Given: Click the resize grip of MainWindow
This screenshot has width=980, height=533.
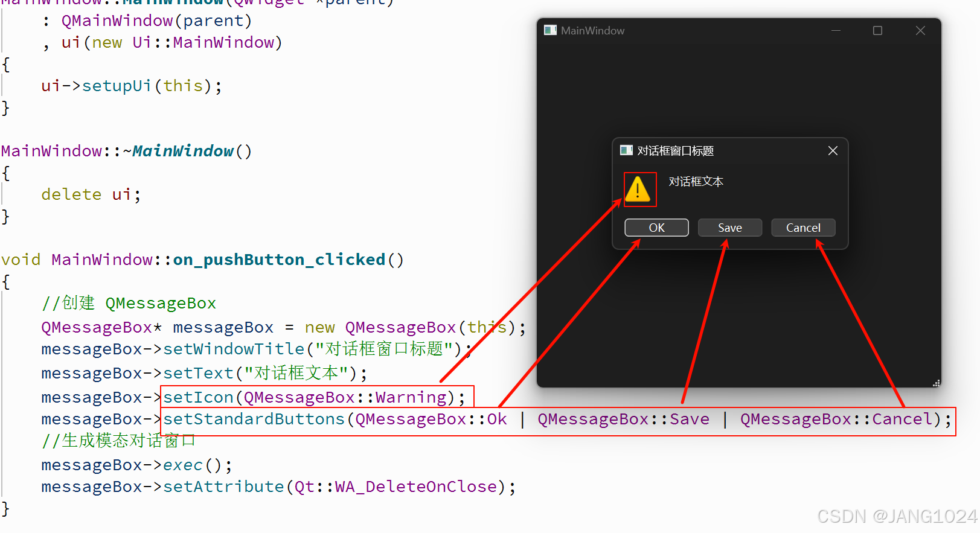Looking at the screenshot, I should 937,383.
